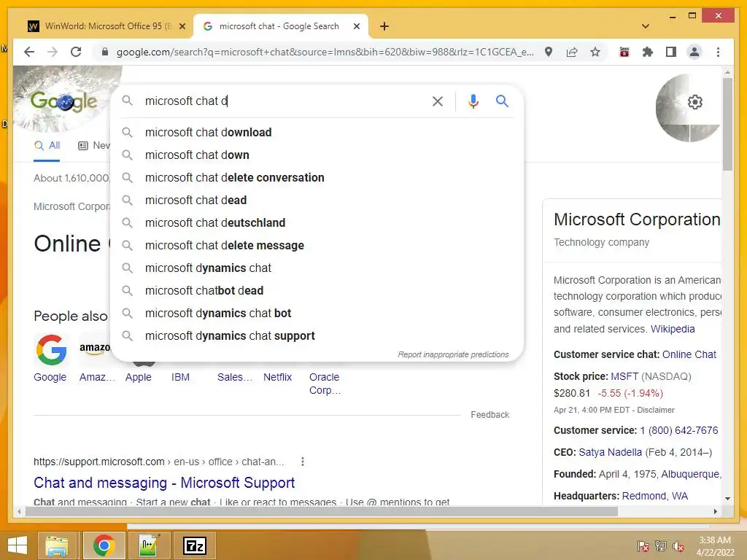Open Online Chat customer service link
Viewport: 747px width, 560px height.
689,354
